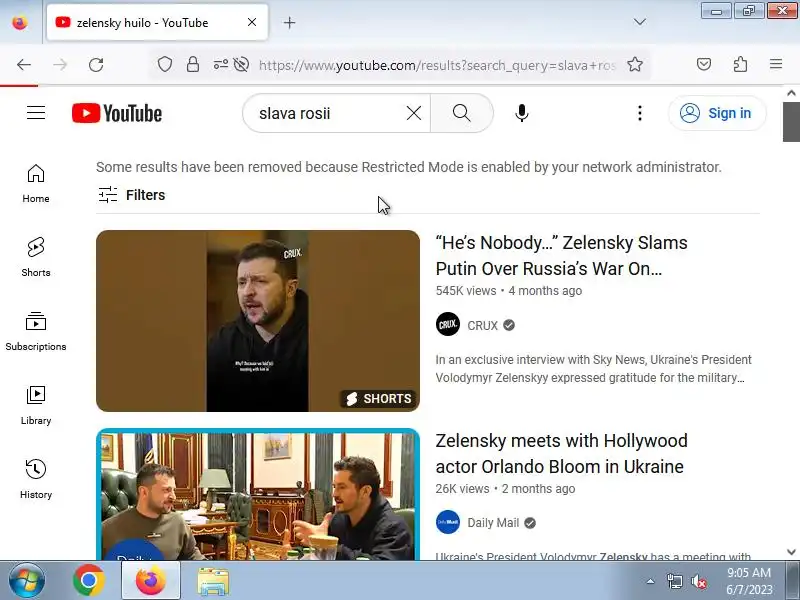Submit search with magnifying glass button

[462, 113]
